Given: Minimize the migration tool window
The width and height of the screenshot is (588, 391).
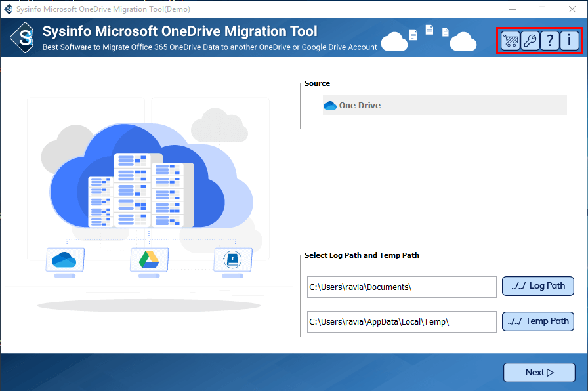Looking at the screenshot, I should point(513,9).
